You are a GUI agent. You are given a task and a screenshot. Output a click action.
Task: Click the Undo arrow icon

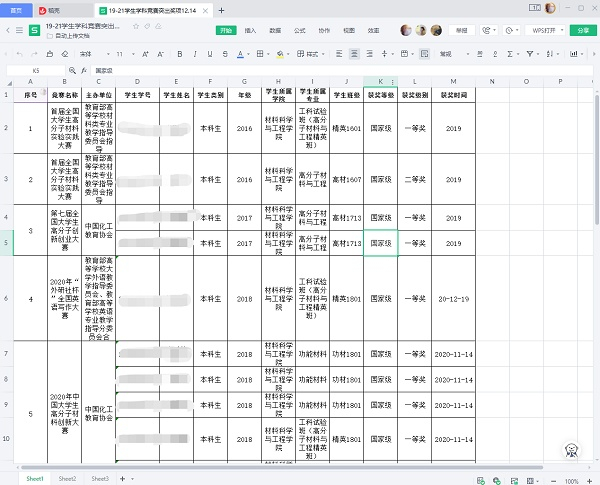(20, 54)
